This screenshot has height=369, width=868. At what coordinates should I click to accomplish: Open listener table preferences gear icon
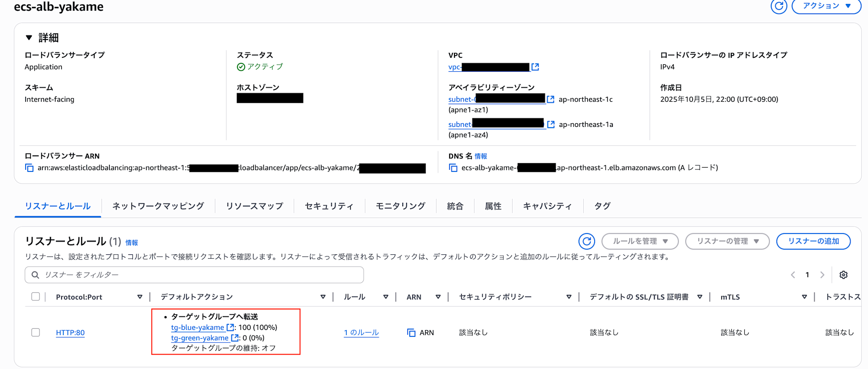pos(843,275)
